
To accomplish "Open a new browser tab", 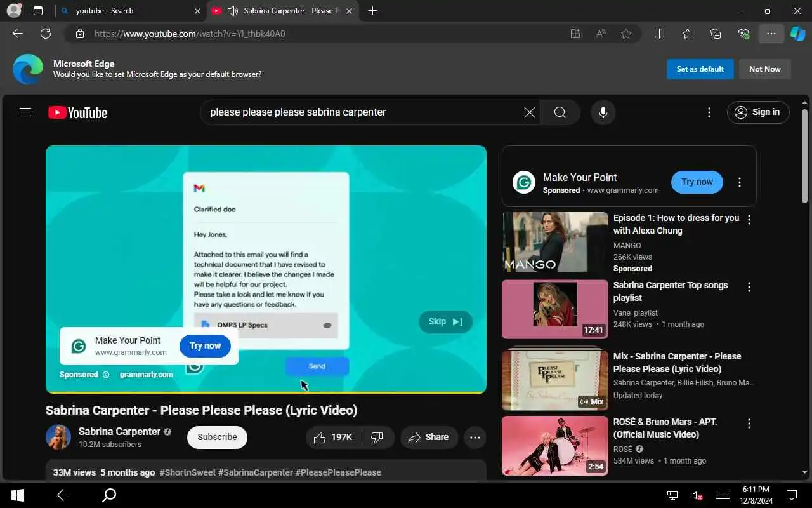I will [x=372, y=11].
